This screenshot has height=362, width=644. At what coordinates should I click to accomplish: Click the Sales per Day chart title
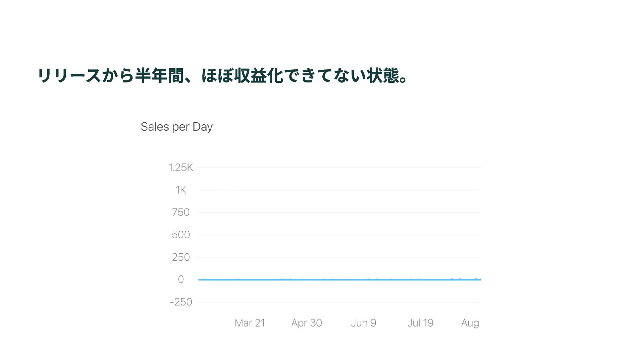pos(176,127)
